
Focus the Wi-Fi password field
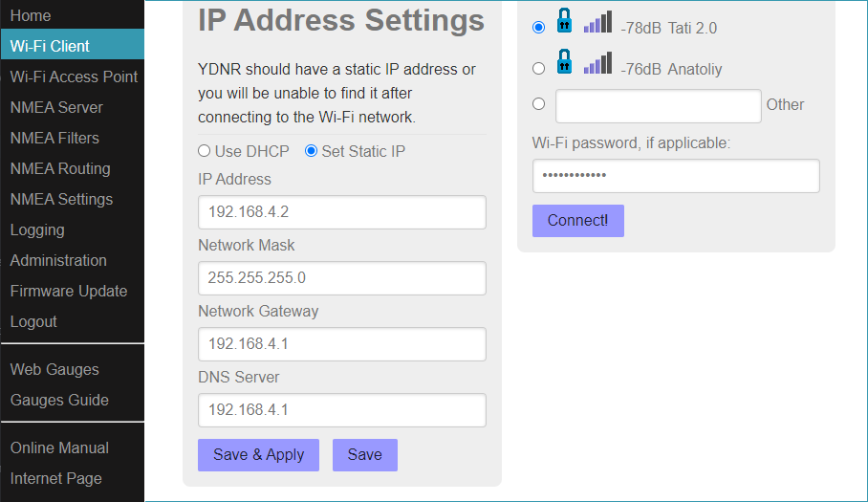[x=675, y=176]
